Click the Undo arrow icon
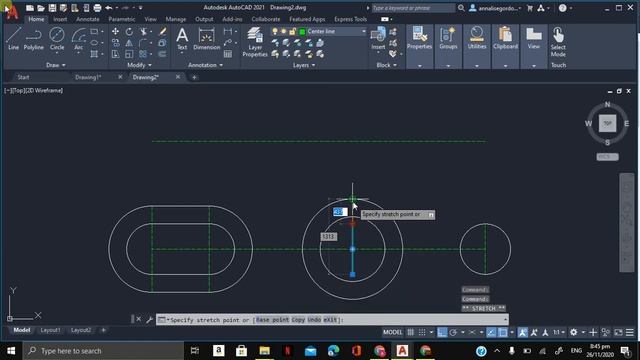 109,8
